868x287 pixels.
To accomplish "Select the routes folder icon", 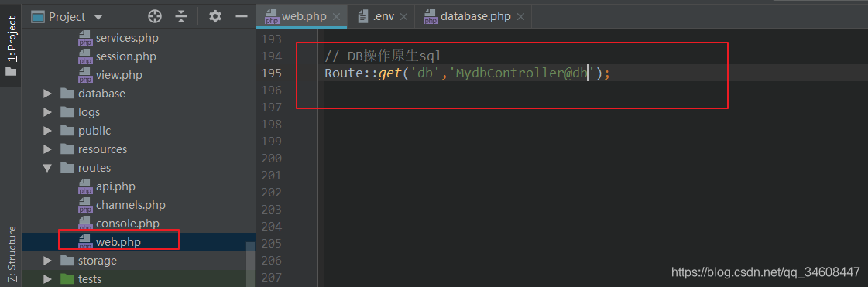I will pos(67,168).
